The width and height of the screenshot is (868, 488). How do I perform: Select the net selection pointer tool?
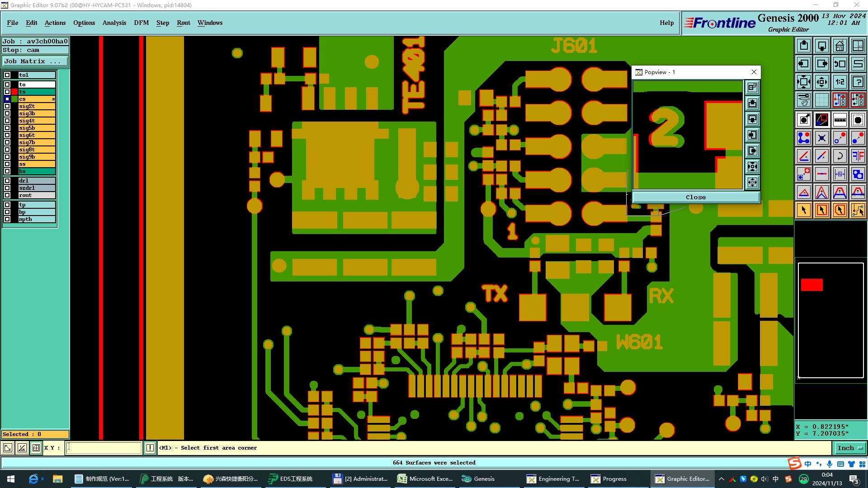pyautogui.click(x=858, y=210)
